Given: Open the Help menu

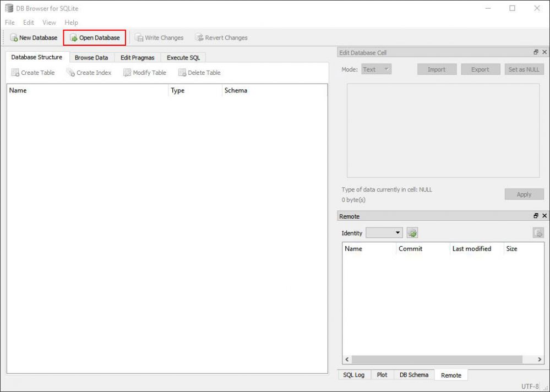Looking at the screenshot, I should [71, 23].
